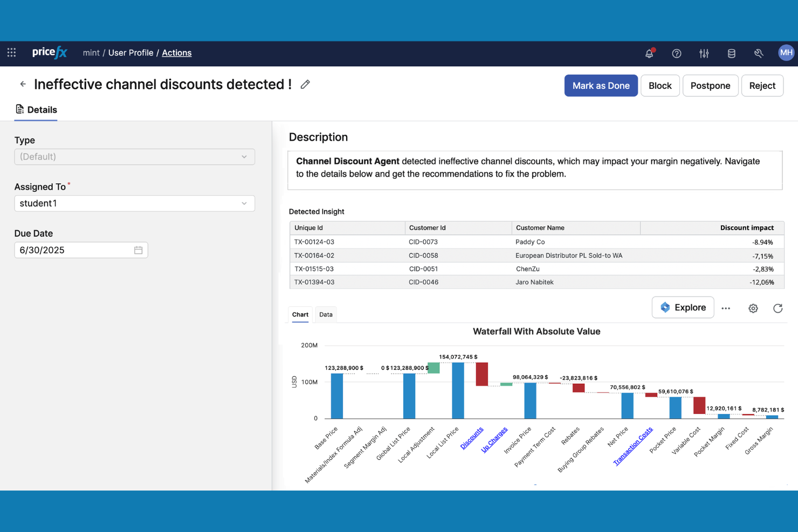
Task: Open the wrench tools icon
Action: click(x=759, y=53)
